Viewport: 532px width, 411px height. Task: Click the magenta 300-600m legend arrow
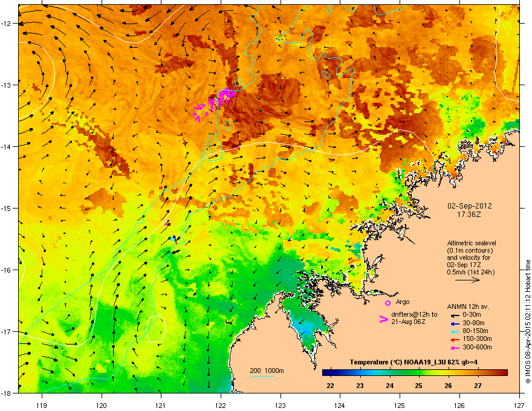(x=455, y=348)
